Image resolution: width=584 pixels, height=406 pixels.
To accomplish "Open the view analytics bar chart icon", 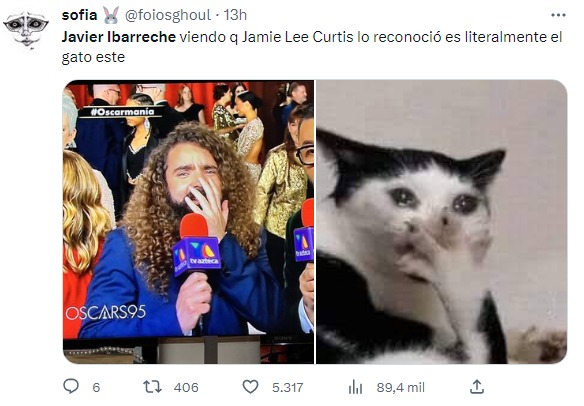I will 355,387.
